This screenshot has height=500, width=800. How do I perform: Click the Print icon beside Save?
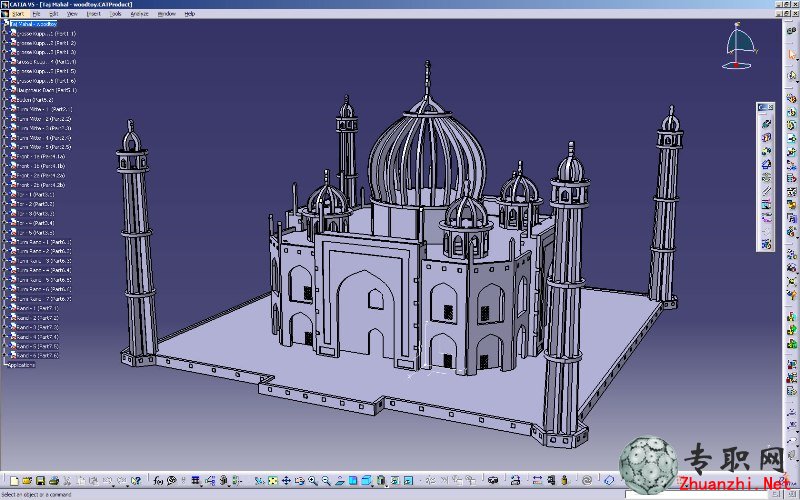[54, 481]
